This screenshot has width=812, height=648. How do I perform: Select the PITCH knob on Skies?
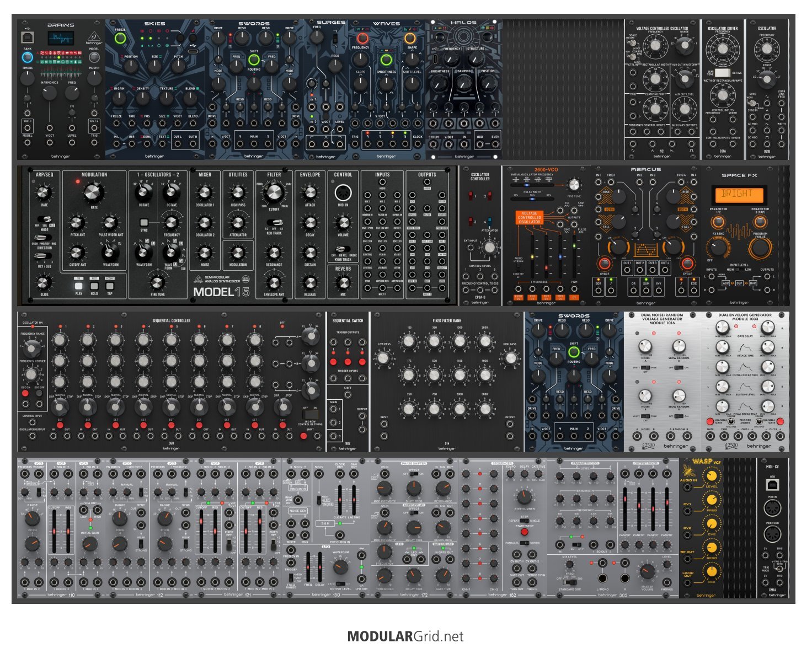pyautogui.click(x=178, y=67)
